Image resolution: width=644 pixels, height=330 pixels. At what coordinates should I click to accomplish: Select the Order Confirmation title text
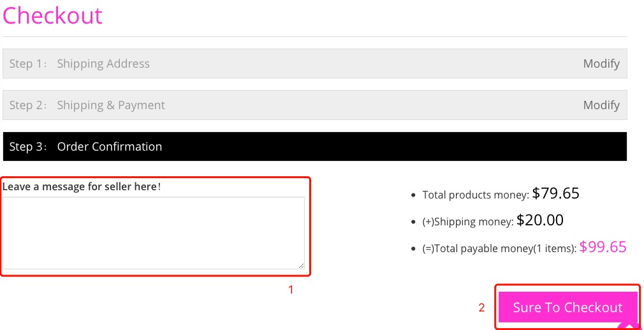pyautogui.click(x=110, y=147)
